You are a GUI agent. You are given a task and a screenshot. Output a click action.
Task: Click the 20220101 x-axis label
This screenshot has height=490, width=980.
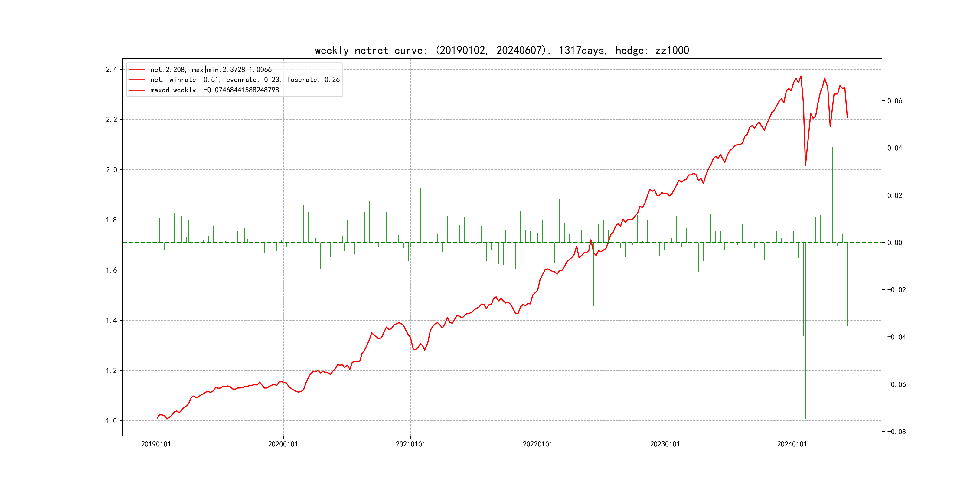[x=537, y=444]
